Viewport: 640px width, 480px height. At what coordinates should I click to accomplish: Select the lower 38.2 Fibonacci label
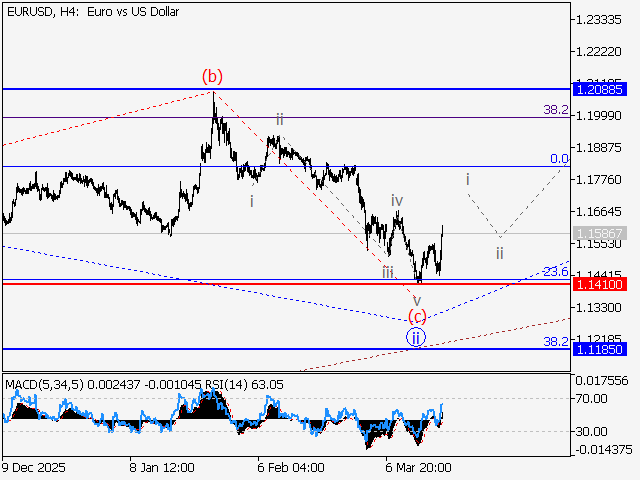pos(555,341)
